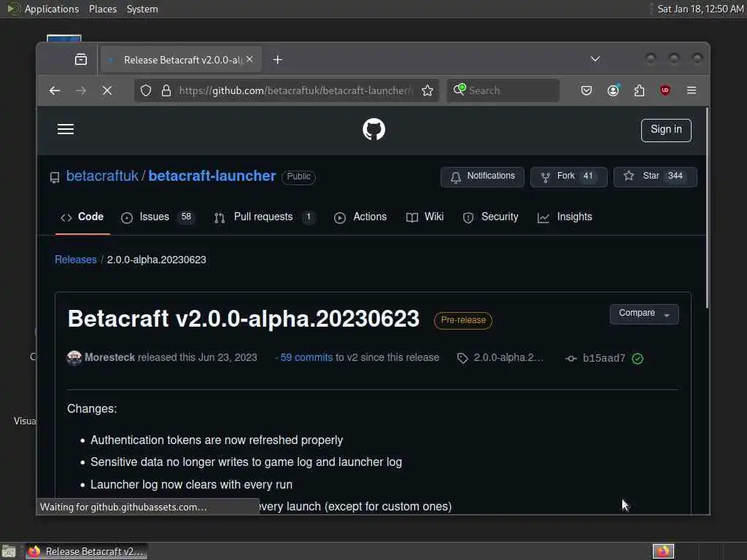This screenshot has height=560, width=747.
Task: Open betacraftuk owner profile link
Action: coord(102,176)
